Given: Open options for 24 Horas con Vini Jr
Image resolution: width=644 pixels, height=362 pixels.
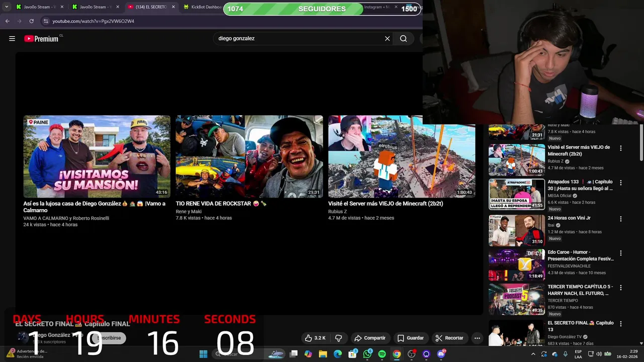Looking at the screenshot, I should pos(621,219).
